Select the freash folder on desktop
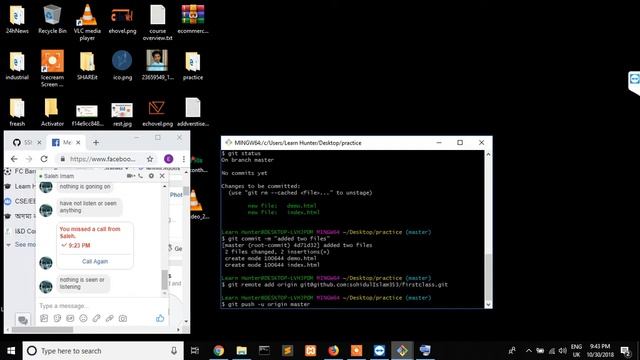640x360 pixels. (17, 112)
